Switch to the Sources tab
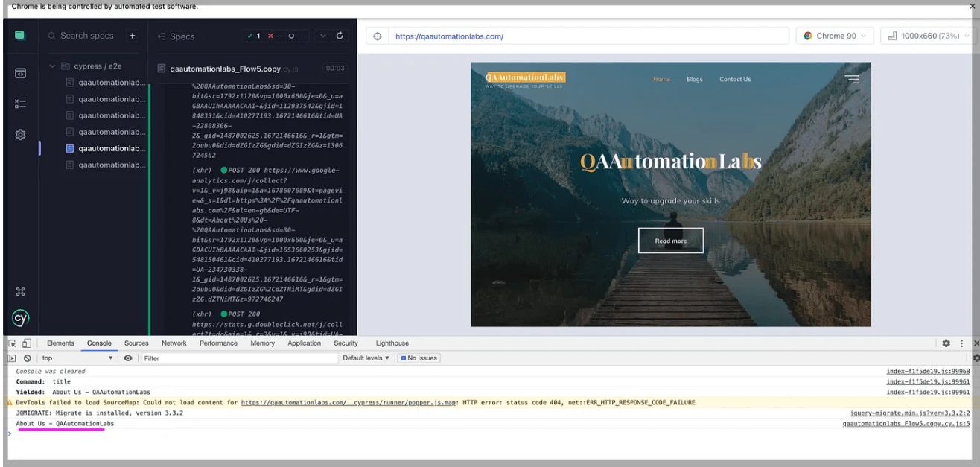 tap(136, 343)
